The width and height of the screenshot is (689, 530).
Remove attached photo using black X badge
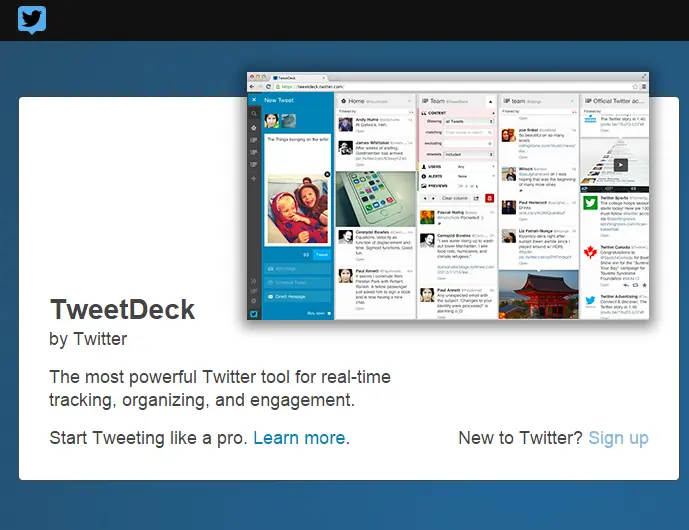pos(327,174)
